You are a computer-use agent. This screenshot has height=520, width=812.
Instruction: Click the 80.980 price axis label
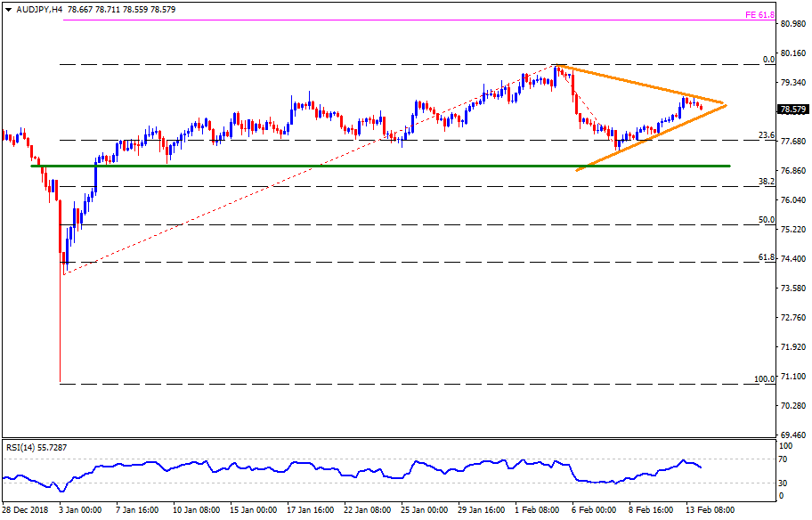[792, 24]
